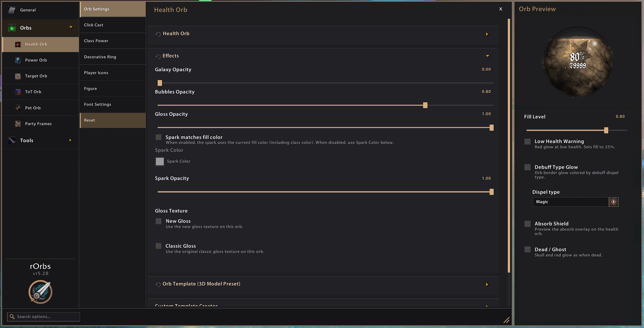Viewport: 644px width, 328px height.
Task: Click the search magnifier icon
Action: pos(12,317)
